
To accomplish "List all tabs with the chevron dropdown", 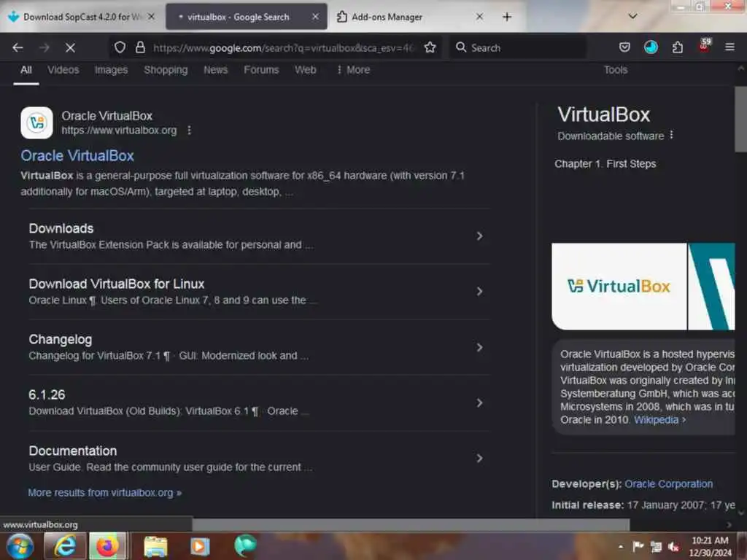I will (x=632, y=16).
